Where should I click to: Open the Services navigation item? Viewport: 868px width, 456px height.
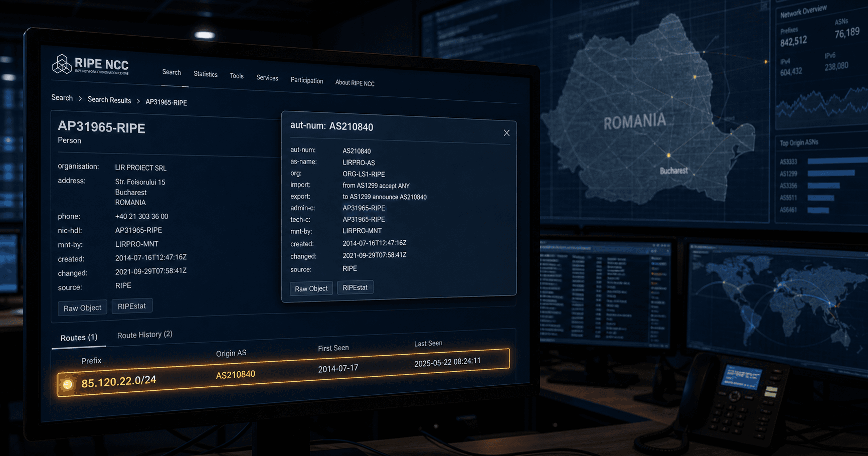click(267, 78)
